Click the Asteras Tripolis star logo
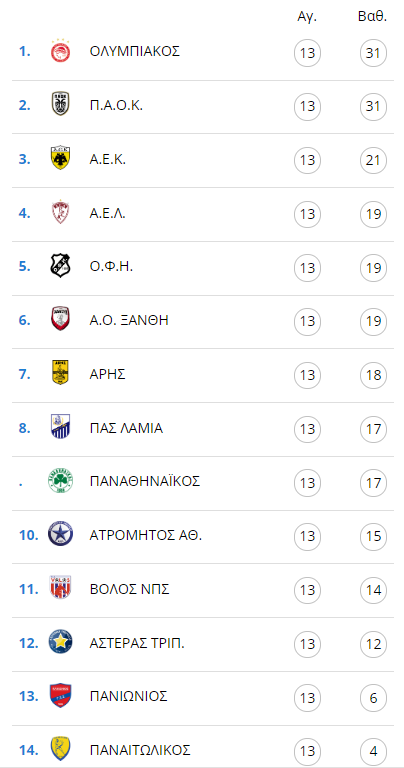 (61, 643)
